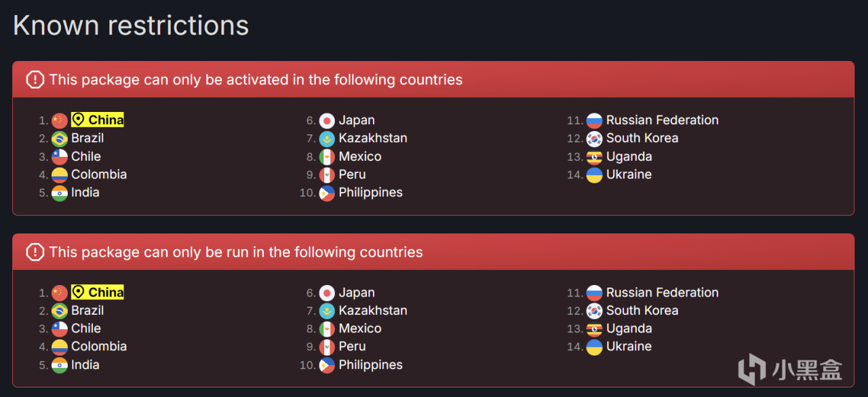The height and width of the screenshot is (397, 868).
Task: Open Colombia link in the activation list
Action: [x=99, y=174]
